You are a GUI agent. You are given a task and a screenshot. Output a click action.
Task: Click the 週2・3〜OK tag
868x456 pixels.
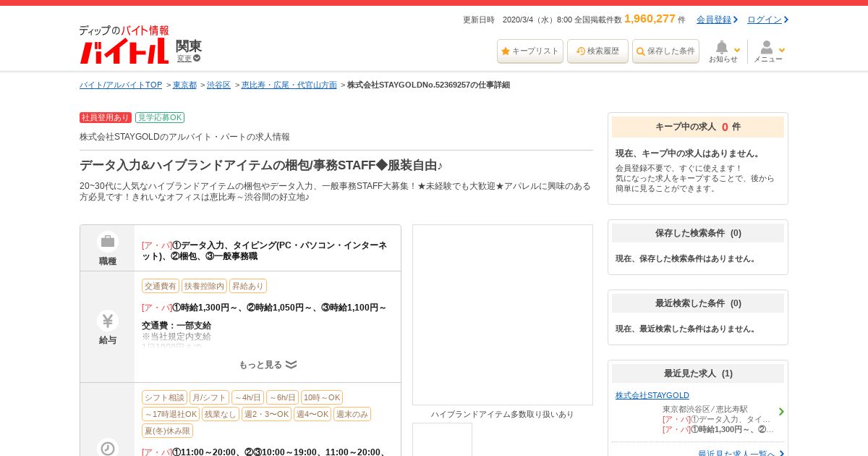point(266,414)
